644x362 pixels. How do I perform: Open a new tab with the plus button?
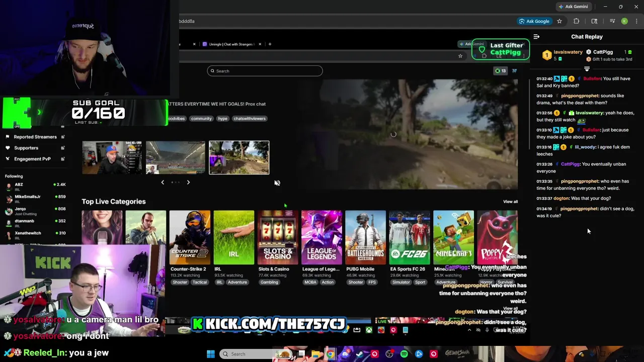pos(270,44)
